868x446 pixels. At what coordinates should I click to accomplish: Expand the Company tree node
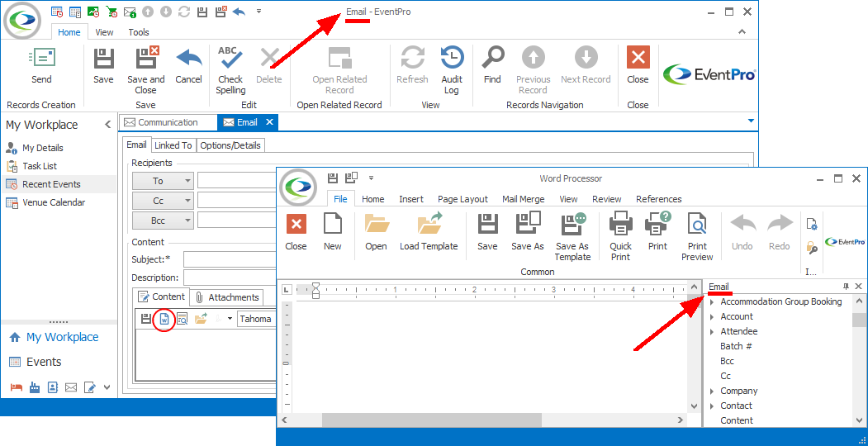[x=712, y=391]
